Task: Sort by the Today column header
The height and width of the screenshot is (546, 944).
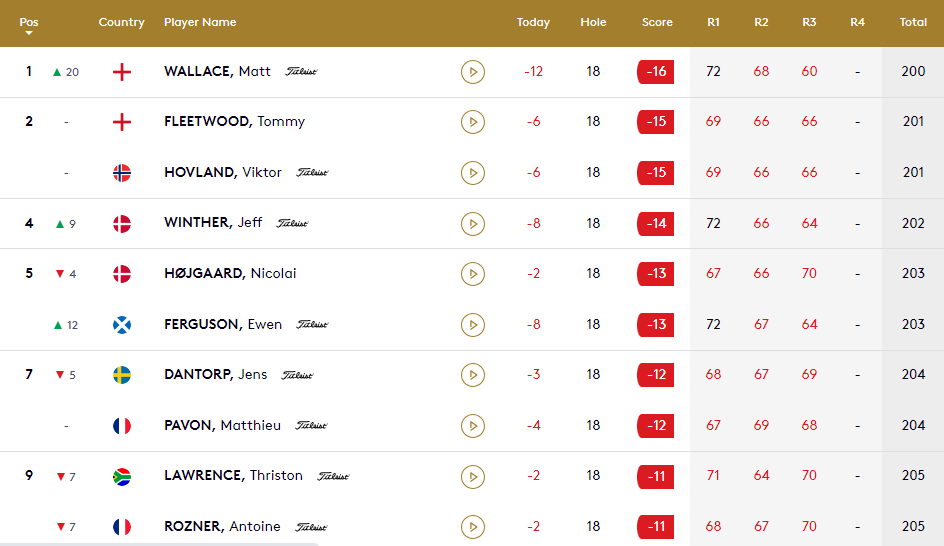Action: coord(533,22)
